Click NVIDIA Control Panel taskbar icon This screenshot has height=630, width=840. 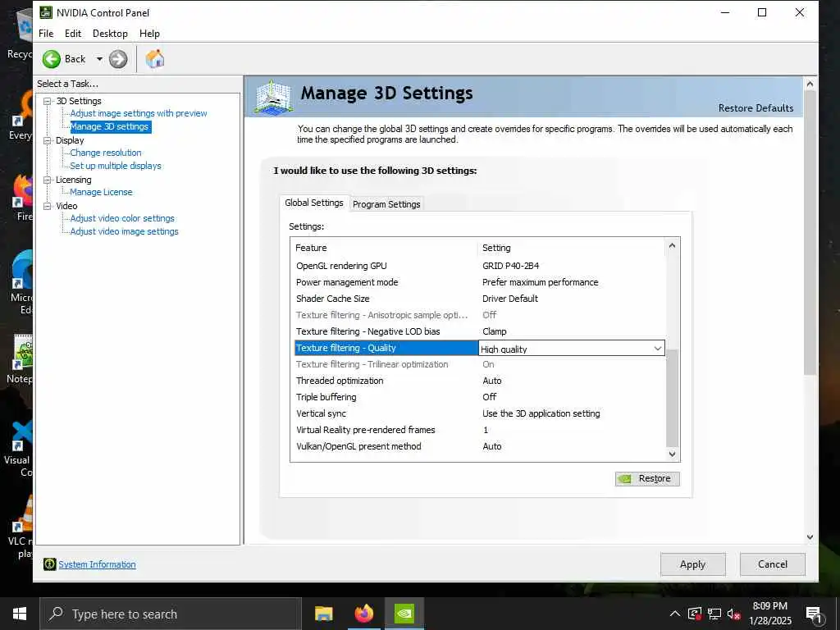coord(404,614)
